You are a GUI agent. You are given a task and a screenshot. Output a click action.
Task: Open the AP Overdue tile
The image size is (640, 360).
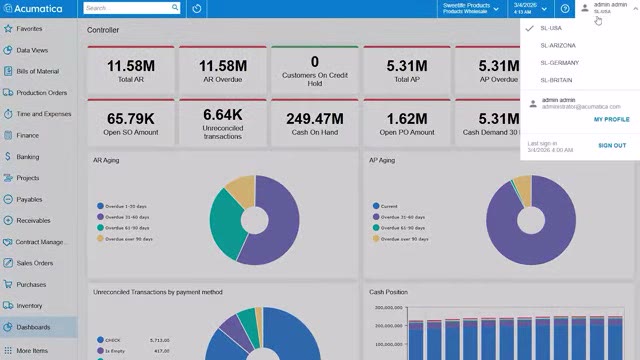click(488, 70)
